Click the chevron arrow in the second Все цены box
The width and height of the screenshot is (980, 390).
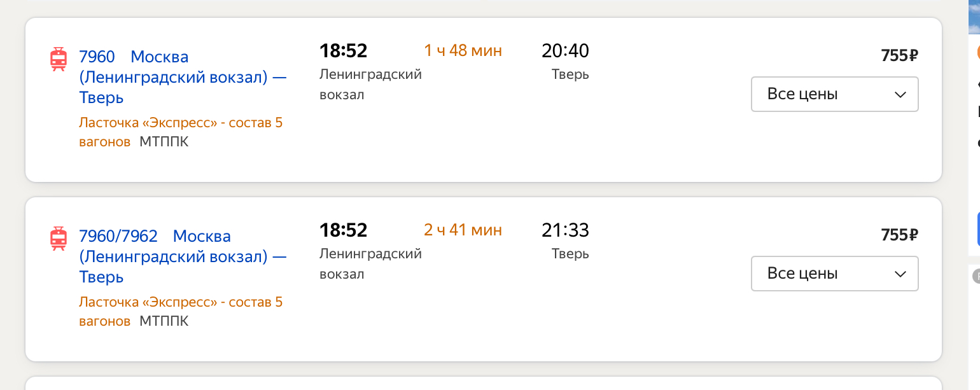(900, 274)
